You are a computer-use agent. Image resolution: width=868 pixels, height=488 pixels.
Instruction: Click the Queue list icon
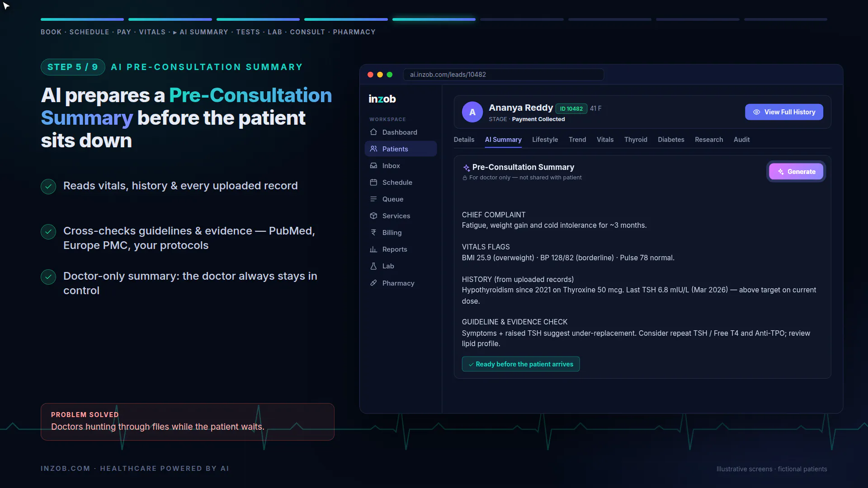[373, 199]
